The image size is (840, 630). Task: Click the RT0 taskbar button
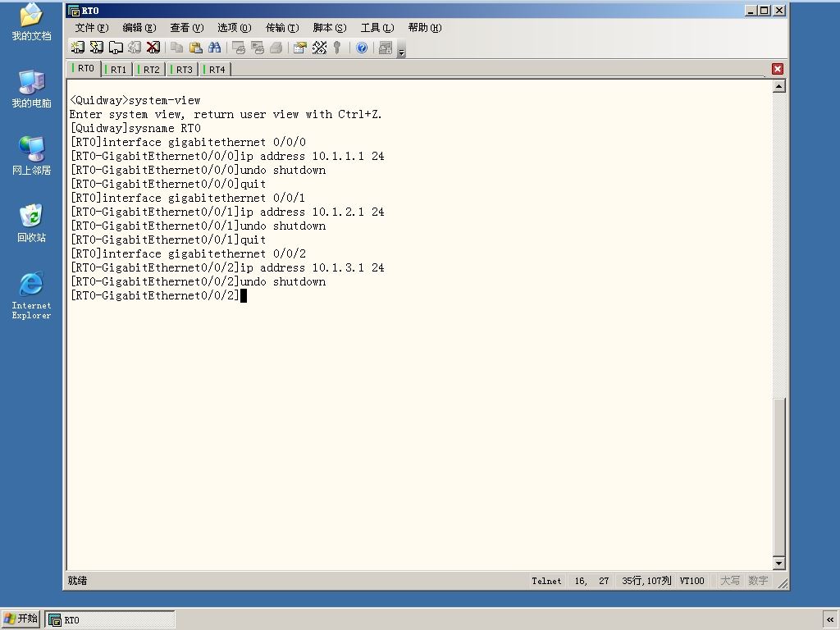[110, 620]
